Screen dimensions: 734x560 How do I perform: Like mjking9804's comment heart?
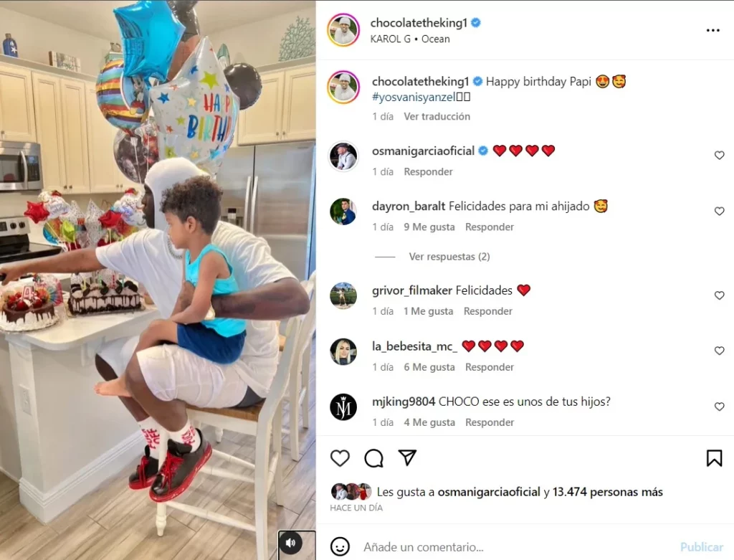(x=720, y=407)
